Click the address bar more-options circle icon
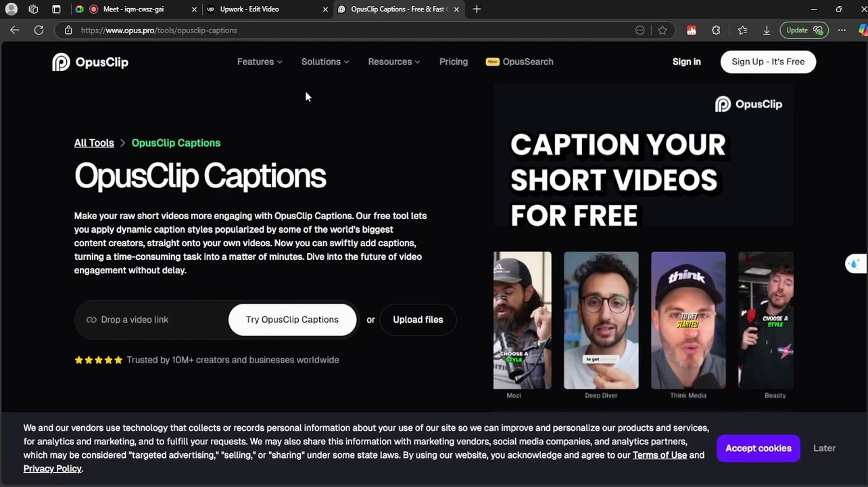 point(640,30)
